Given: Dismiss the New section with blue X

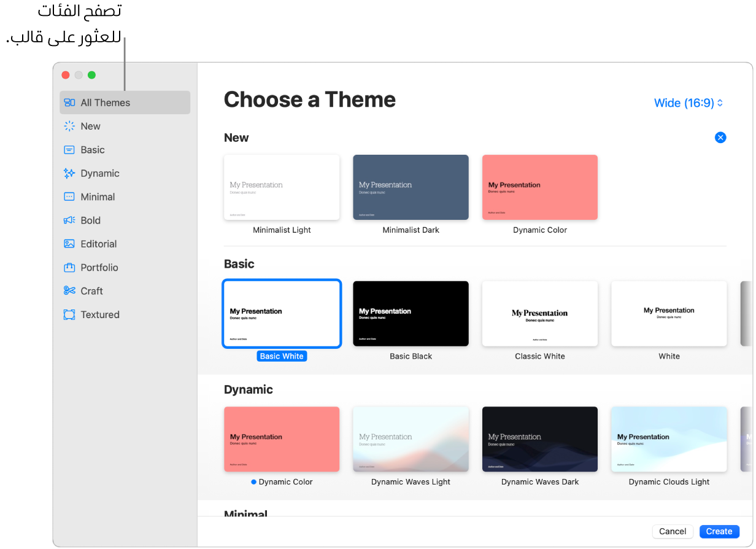Looking at the screenshot, I should 720,138.
